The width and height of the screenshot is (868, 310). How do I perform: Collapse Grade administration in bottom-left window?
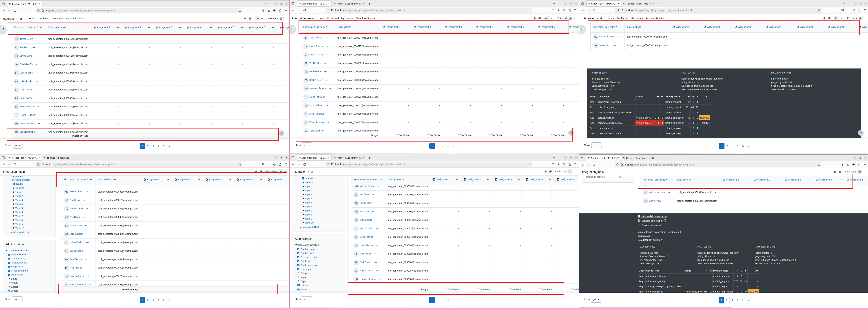(6, 251)
